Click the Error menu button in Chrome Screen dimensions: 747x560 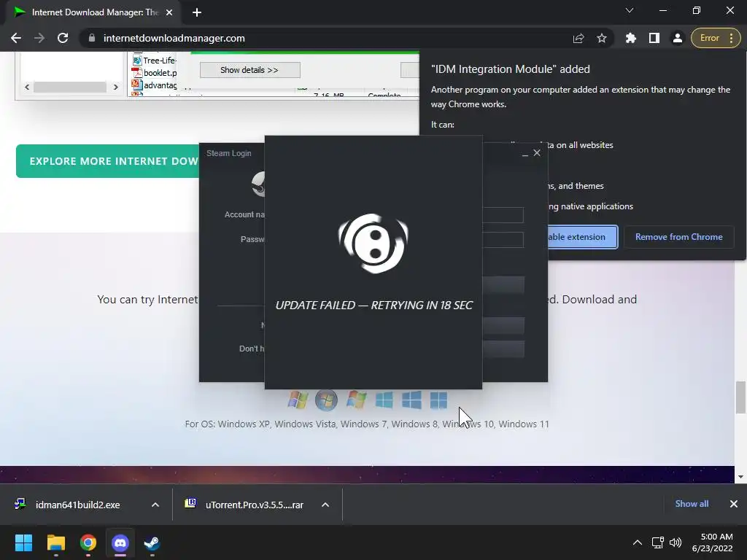click(716, 38)
